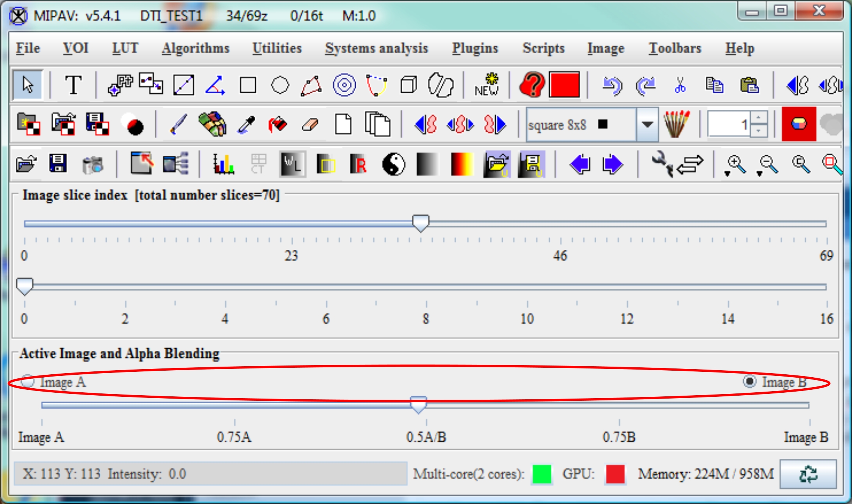Select the text annotation tool
The height and width of the screenshot is (504, 852).
(73, 85)
